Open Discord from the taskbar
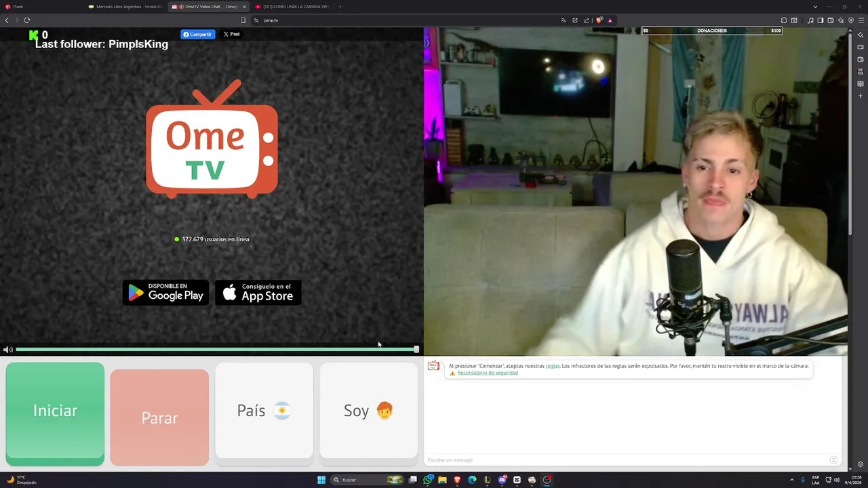This screenshot has height=488, width=868. pos(502,480)
